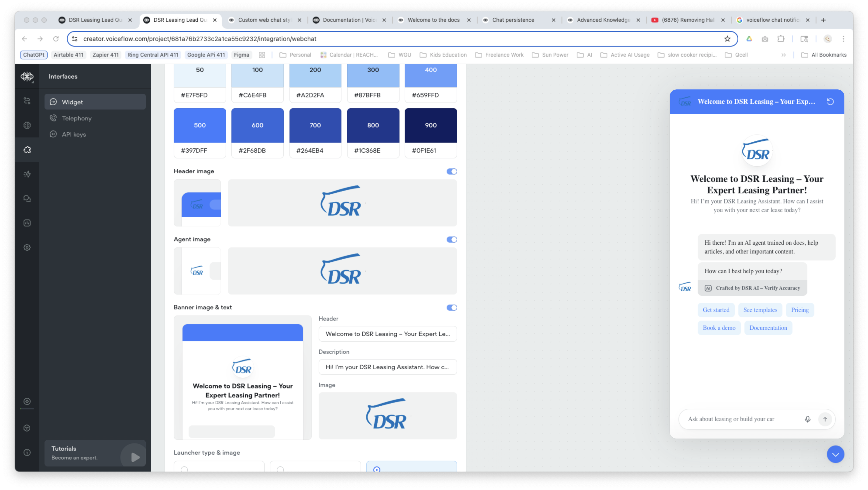Select the third selected launcher type radio
The image size is (868, 490).
tap(376, 469)
